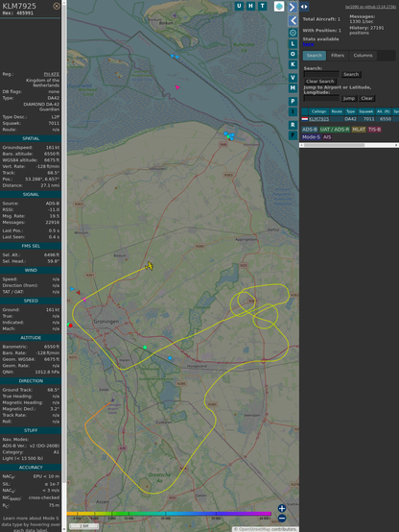Click the Search text input field
399x532 pixels.
pyautogui.click(x=321, y=74)
